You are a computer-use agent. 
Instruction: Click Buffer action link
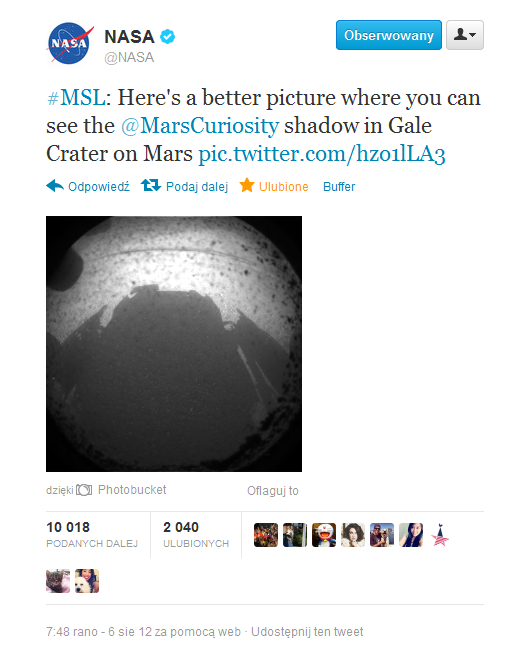coord(339,187)
